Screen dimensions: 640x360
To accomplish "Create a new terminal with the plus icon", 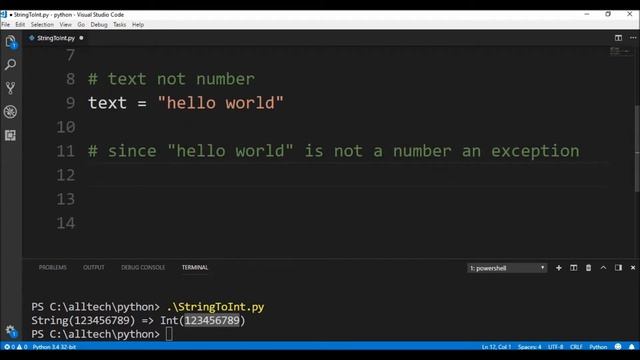I will 559,268.
